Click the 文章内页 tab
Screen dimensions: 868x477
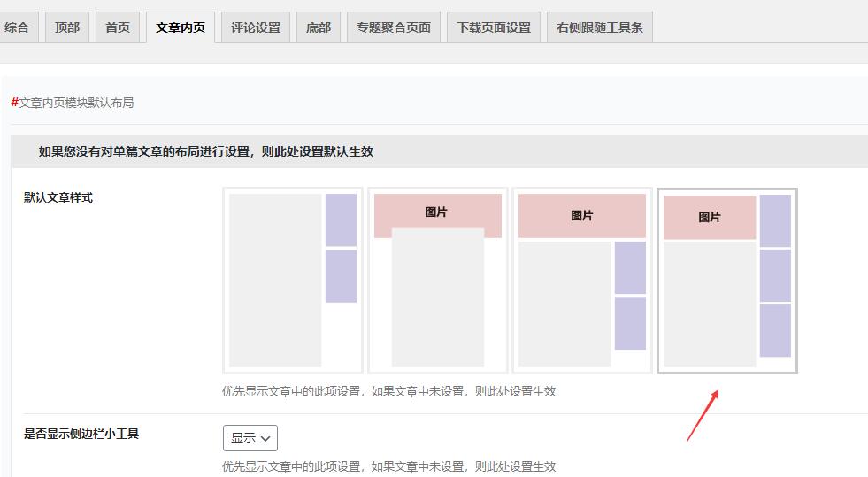(181, 27)
